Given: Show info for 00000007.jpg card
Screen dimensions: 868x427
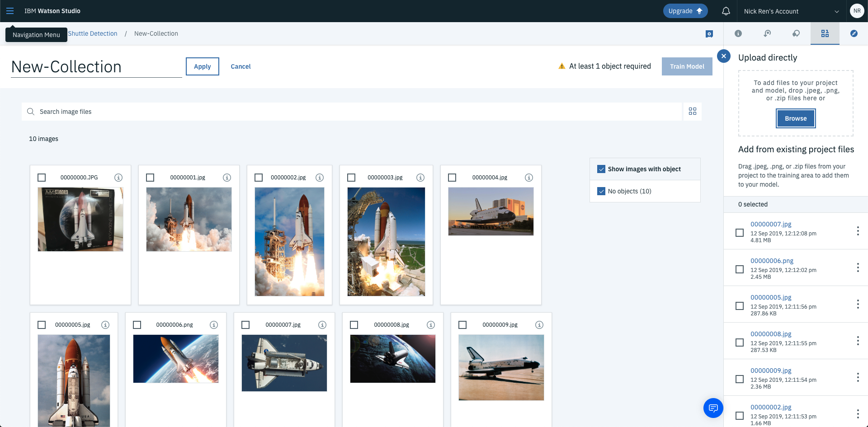Looking at the screenshot, I should tap(322, 325).
